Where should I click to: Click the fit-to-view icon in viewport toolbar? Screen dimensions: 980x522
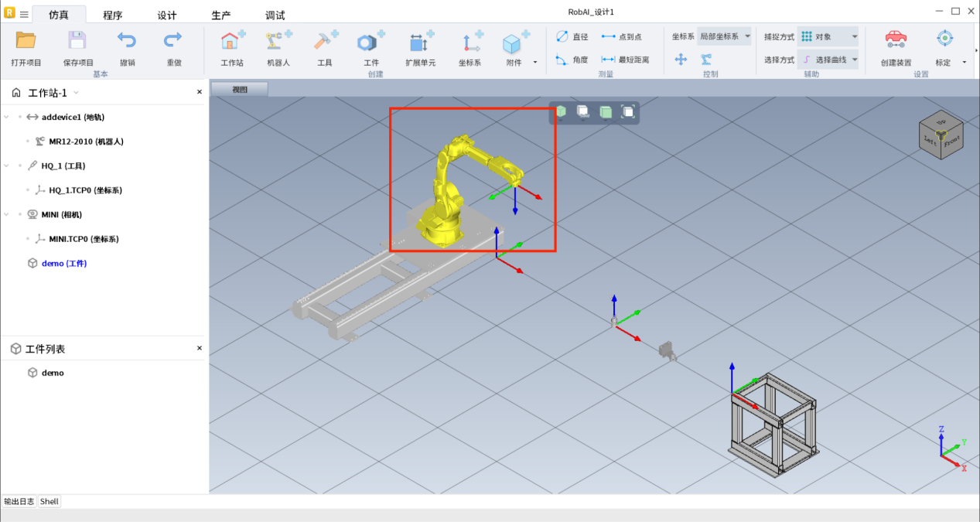point(628,112)
